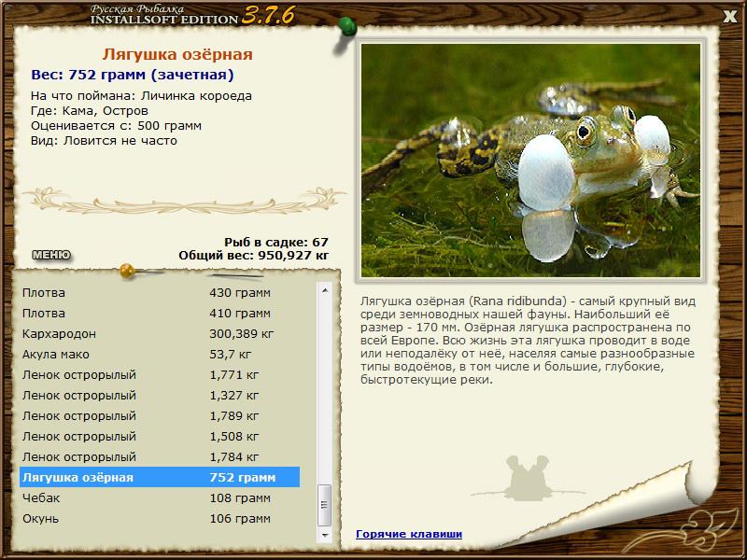Select Ленок острорылый 1,789 кг row
Screen dimensions: 747x560
160,415
